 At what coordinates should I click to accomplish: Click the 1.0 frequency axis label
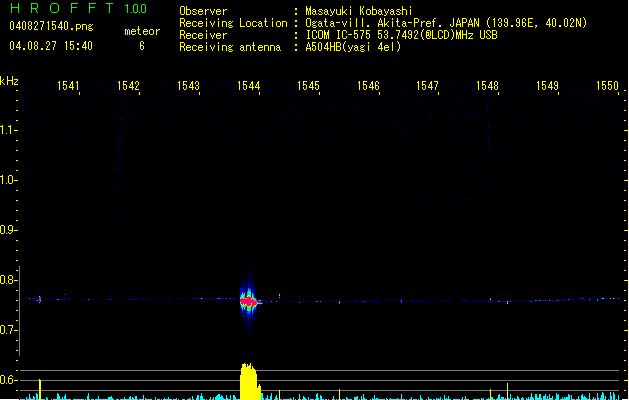pos(9,180)
